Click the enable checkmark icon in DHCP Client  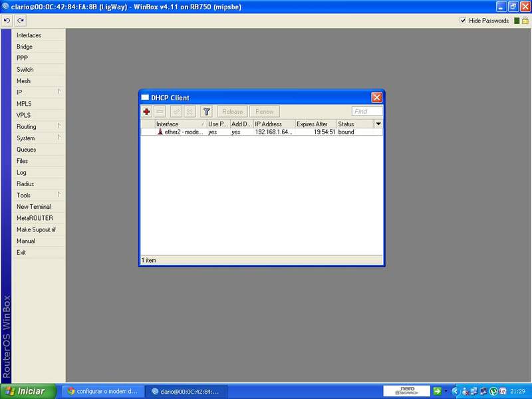coord(176,112)
